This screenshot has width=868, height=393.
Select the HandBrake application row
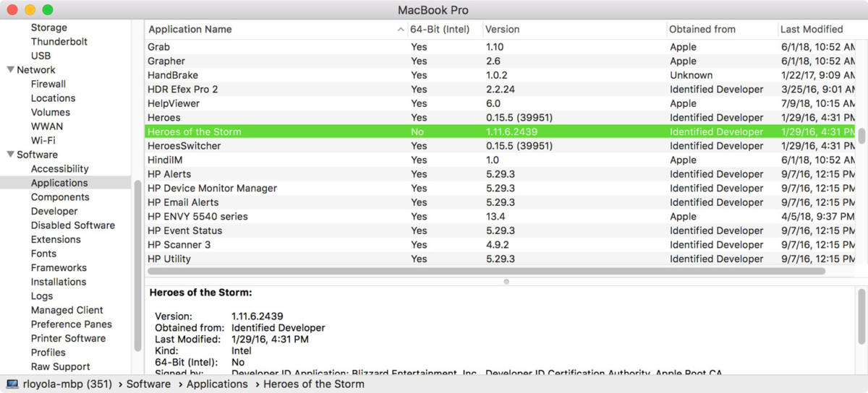click(499, 75)
